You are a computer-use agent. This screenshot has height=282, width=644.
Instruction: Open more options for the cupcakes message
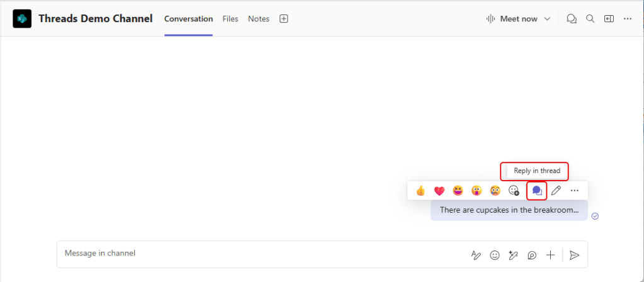[574, 190]
